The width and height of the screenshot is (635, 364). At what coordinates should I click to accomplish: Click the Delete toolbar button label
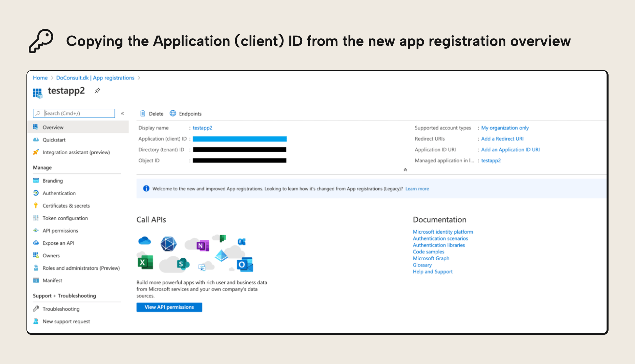click(x=156, y=114)
